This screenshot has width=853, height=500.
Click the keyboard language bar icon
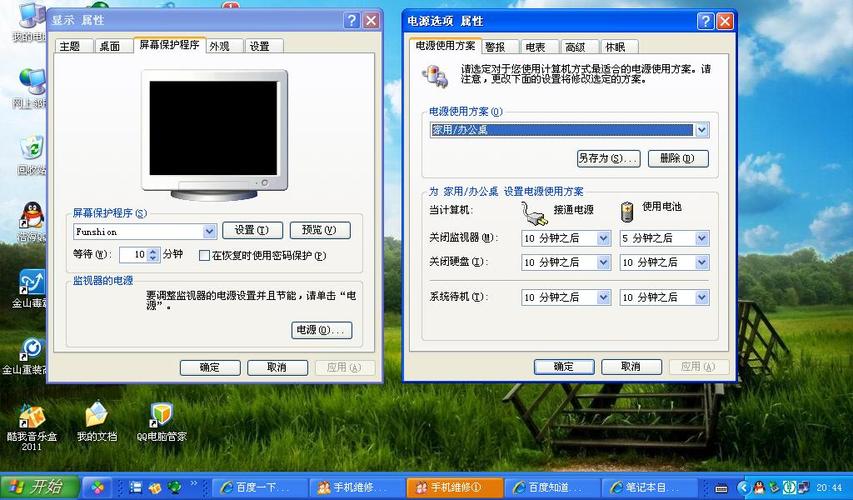tap(721, 488)
